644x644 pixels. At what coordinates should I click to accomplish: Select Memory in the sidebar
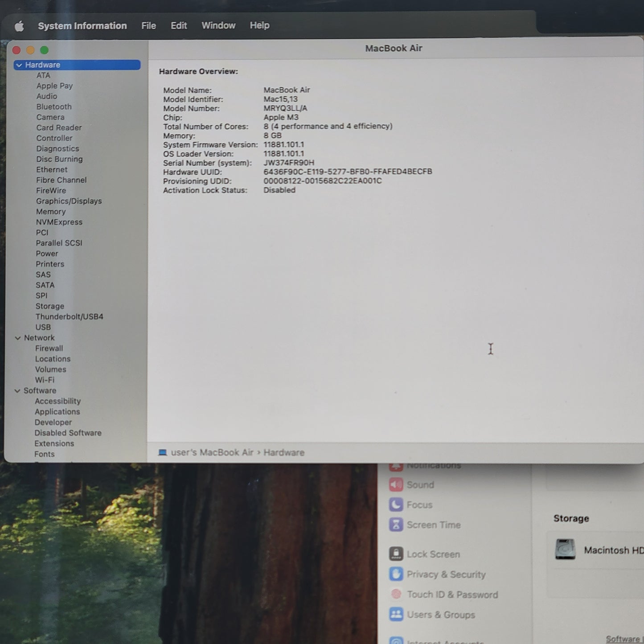[51, 212]
